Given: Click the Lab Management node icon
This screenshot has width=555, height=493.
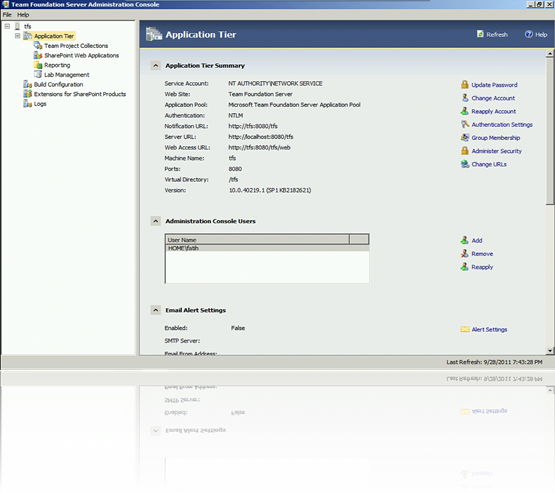Looking at the screenshot, I should pos(38,74).
